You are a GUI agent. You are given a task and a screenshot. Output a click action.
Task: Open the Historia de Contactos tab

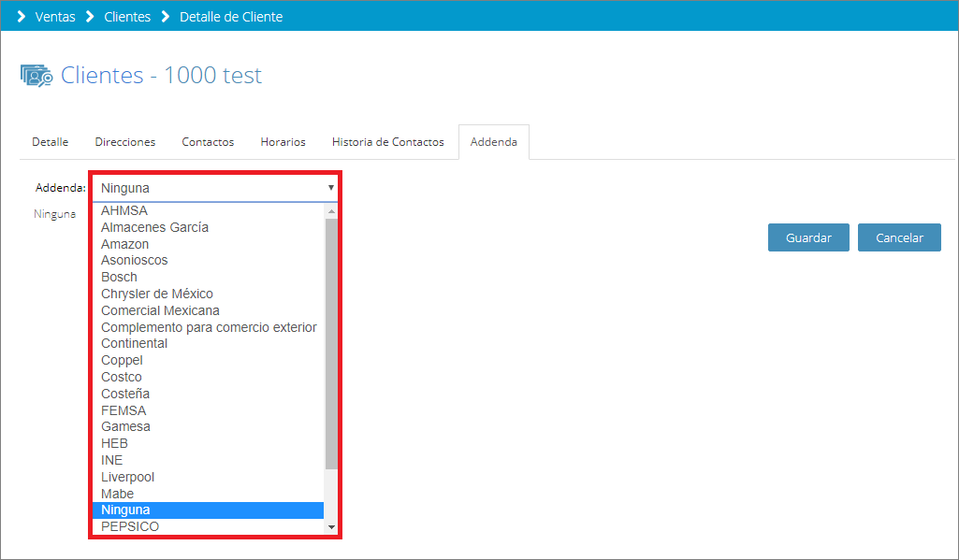pyautogui.click(x=387, y=142)
